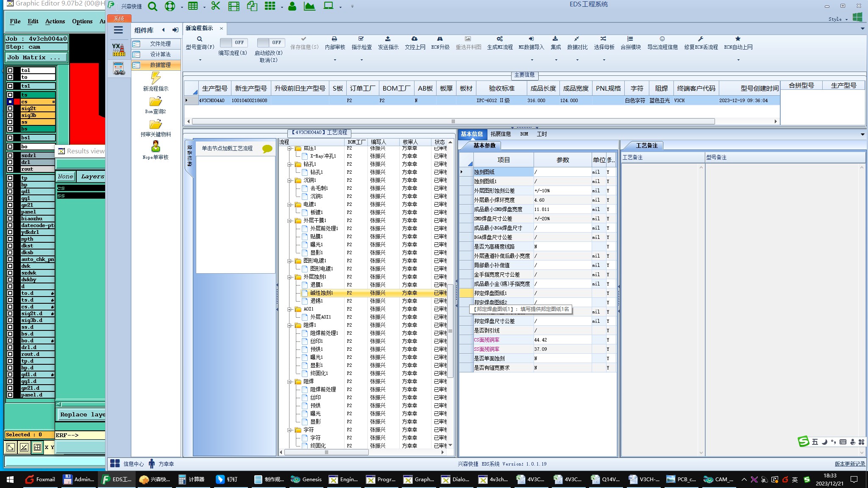Viewport: 868px width, 488px height.
Task: Toggle checkbox for layer sig2t
Action: [x=10, y=108]
